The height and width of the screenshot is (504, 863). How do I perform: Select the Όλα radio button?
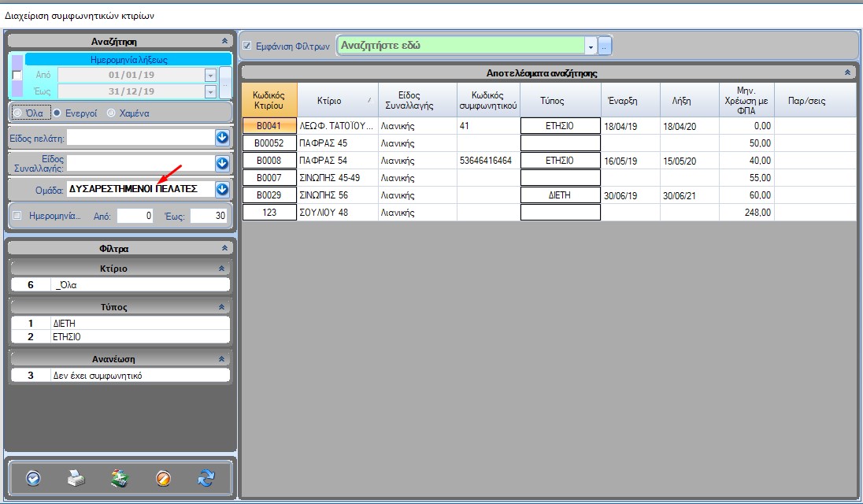point(18,113)
